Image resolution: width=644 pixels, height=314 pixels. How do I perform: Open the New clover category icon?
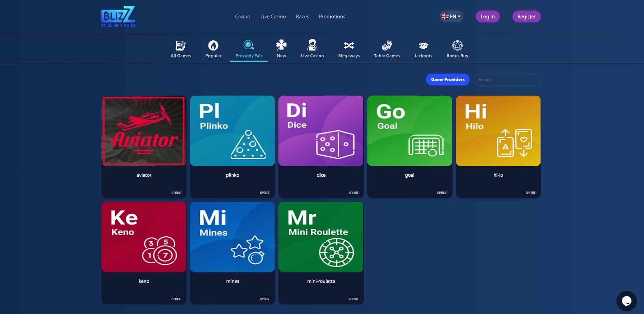point(281,45)
